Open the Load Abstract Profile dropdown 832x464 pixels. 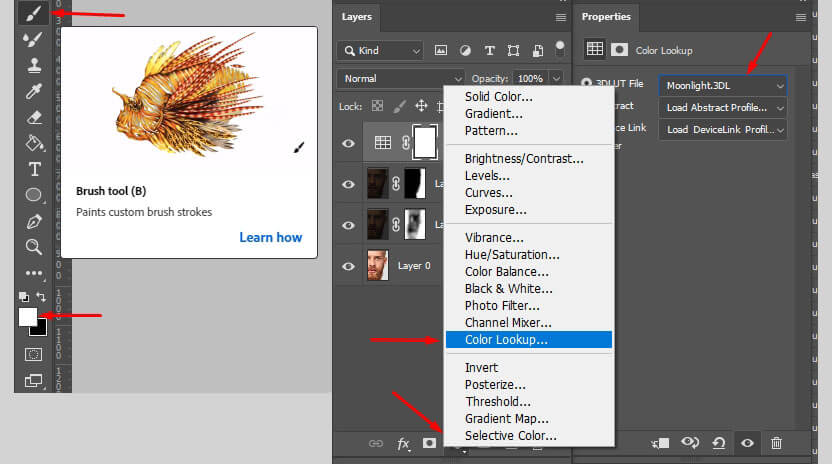pos(723,108)
